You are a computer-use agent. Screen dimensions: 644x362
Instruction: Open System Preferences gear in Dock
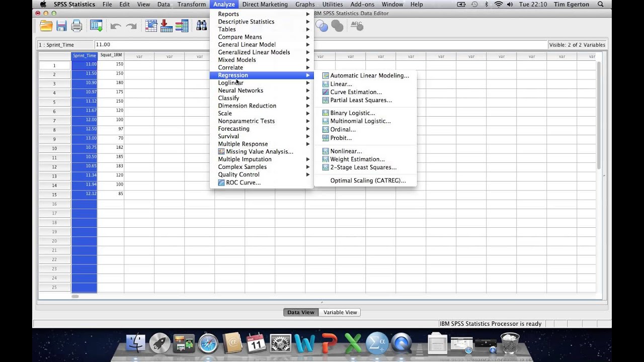coord(281,343)
